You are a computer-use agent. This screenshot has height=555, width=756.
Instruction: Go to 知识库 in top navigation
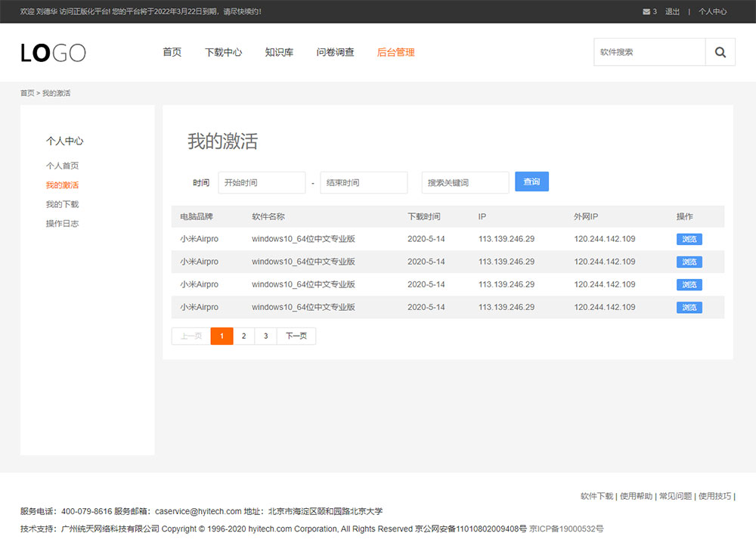pos(279,52)
